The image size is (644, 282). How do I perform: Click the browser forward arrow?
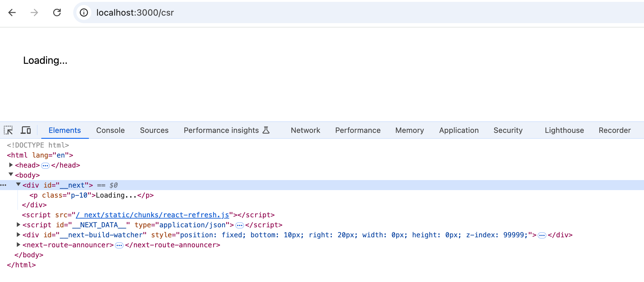click(x=34, y=13)
